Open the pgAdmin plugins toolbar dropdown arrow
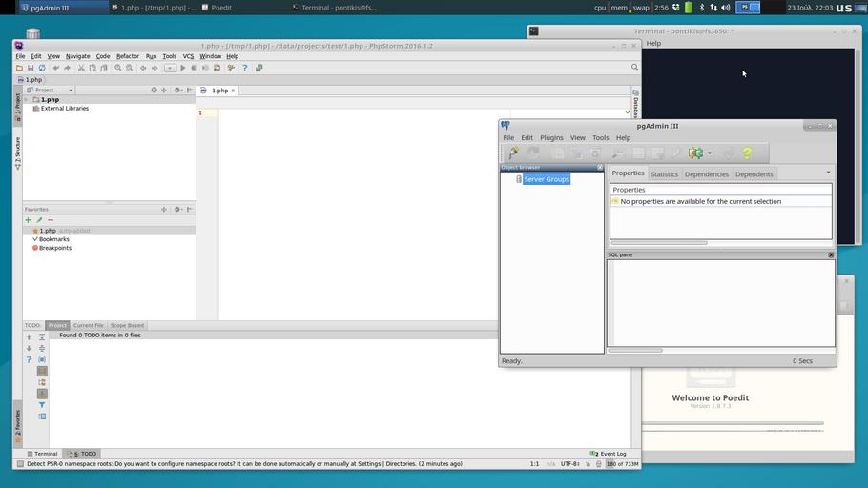Image resolution: width=868 pixels, height=488 pixels. point(709,153)
